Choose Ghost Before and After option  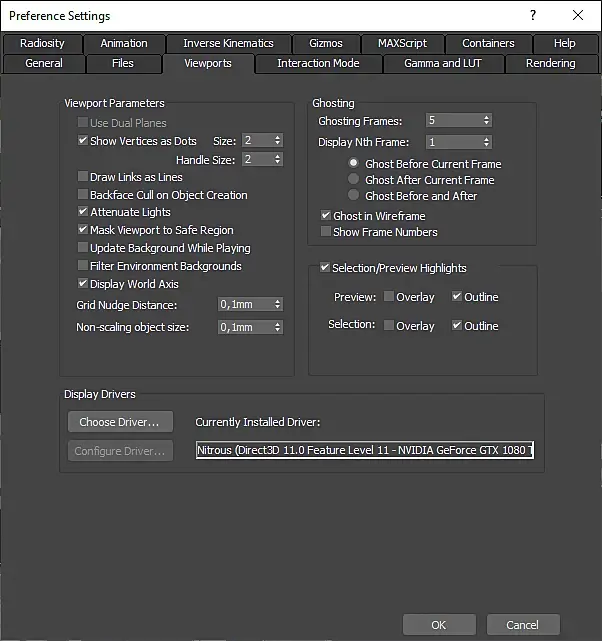(x=354, y=195)
